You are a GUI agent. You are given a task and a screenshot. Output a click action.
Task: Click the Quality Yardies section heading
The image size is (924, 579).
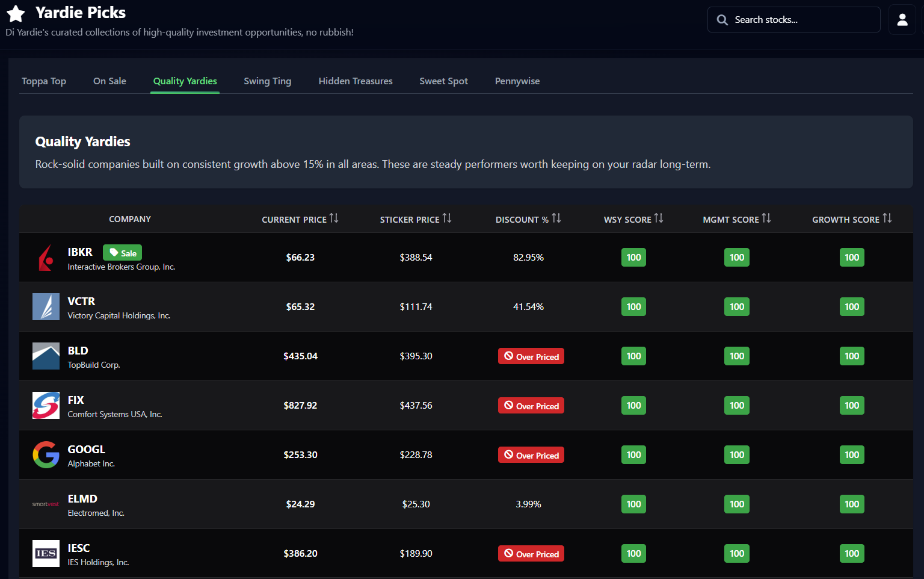pyautogui.click(x=82, y=141)
